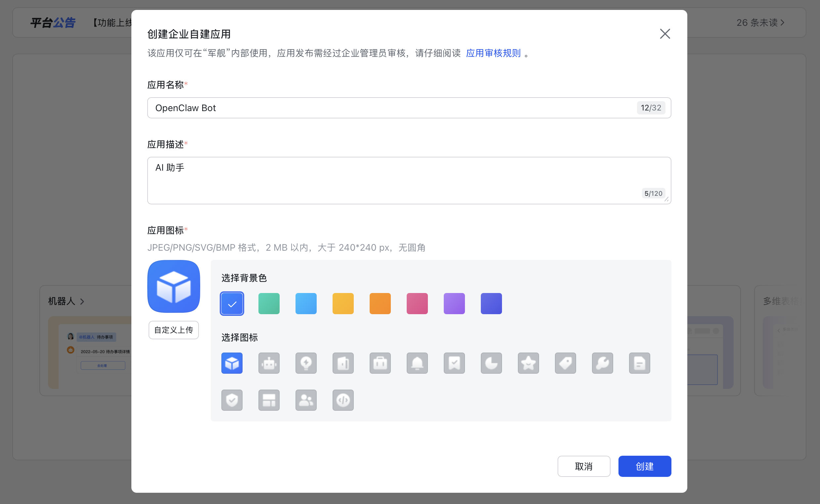
Task: Choose the lightbulb app icon
Action: click(x=306, y=363)
